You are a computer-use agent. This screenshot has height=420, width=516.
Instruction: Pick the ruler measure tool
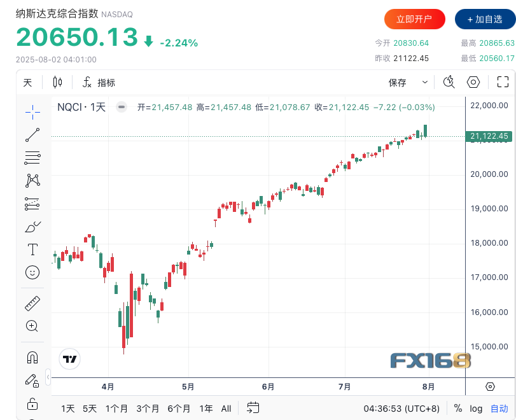click(x=32, y=304)
